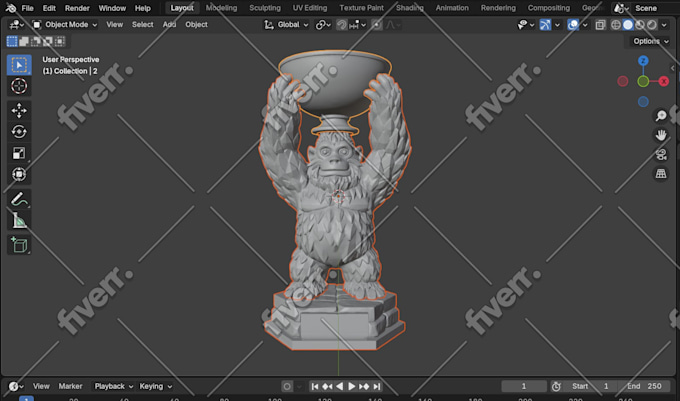Switch to the Sculpting workspace tab
Image resolution: width=680 pixels, height=401 pixels.
(x=265, y=8)
